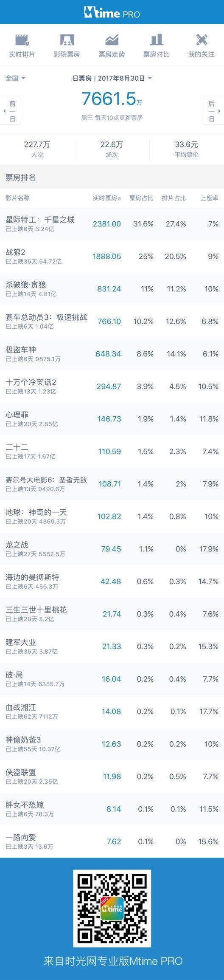Go to next day with 后一日
Screen dimensions: 224x980
213,111
